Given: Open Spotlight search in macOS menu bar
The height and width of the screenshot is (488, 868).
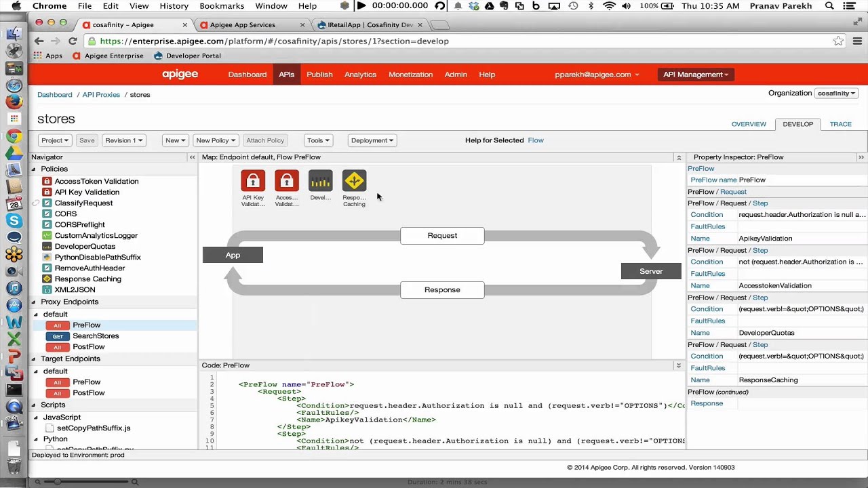Looking at the screenshot, I should click(829, 6).
